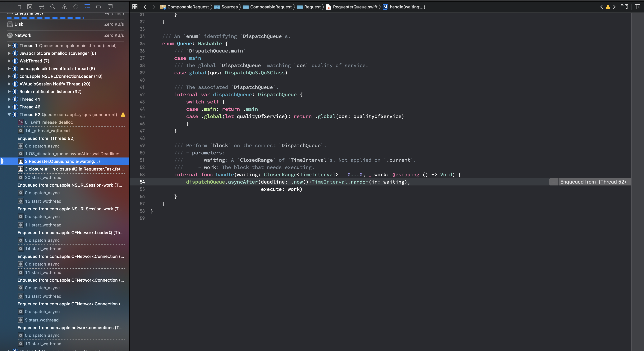Collapse the Thread 52 disclosure triangle
Viewport: 644px width, 351px height.
[9, 115]
